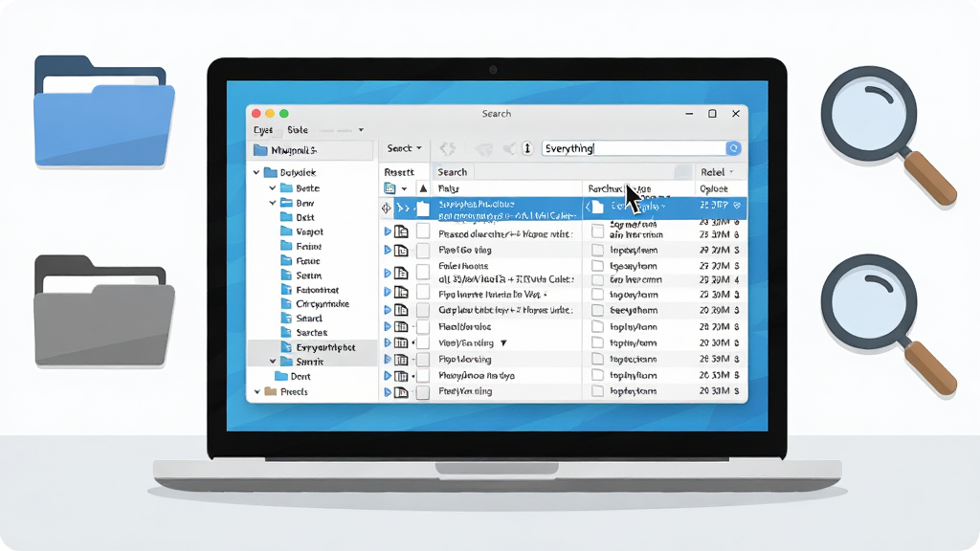Click the upper magnifying glass graphic
The height and width of the screenshot is (551, 980).
coord(887,136)
